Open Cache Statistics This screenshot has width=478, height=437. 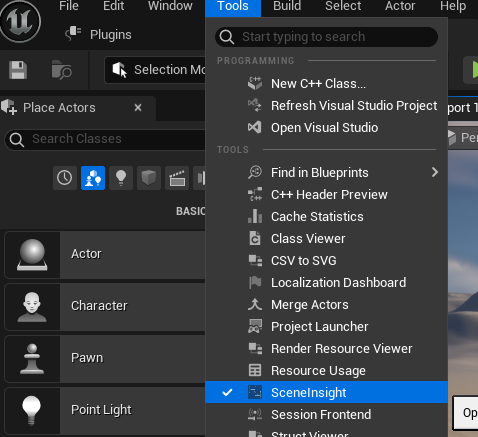tap(326, 217)
